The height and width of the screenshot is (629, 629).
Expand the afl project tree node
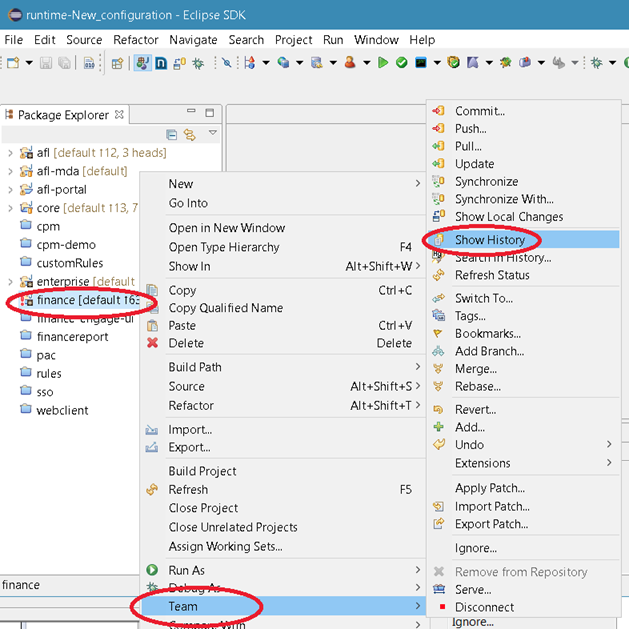click(x=10, y=153)
